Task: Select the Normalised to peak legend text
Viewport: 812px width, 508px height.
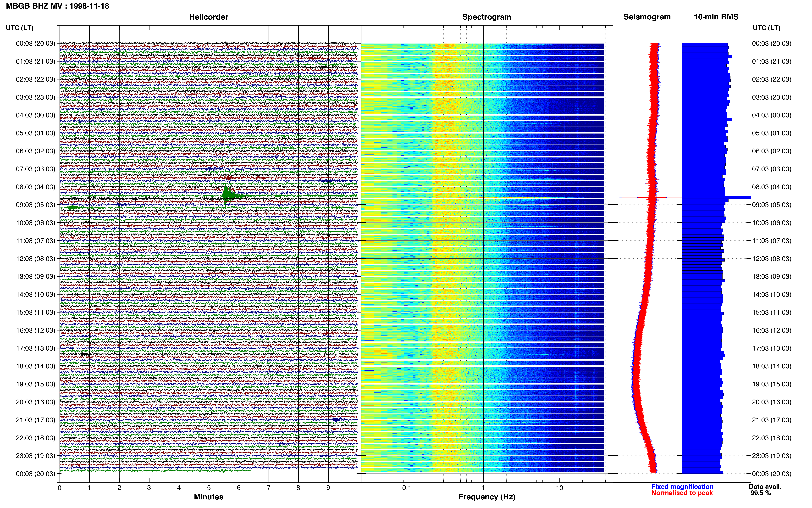Action: point(682,493)
